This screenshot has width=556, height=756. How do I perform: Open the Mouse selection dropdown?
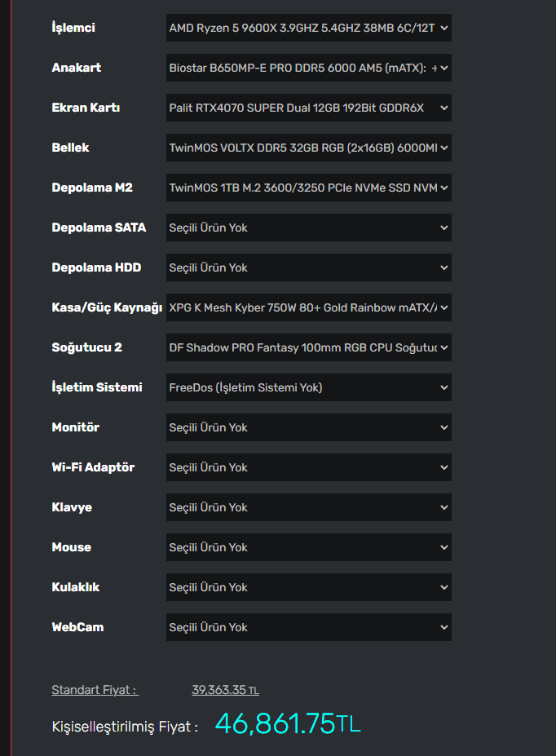tap(308, 547)
